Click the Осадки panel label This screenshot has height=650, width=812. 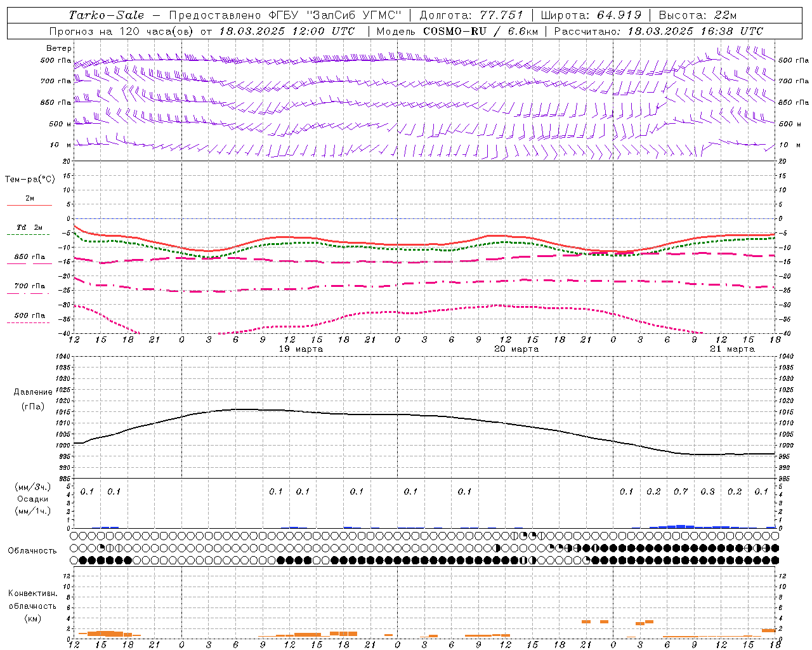point(33,499)
